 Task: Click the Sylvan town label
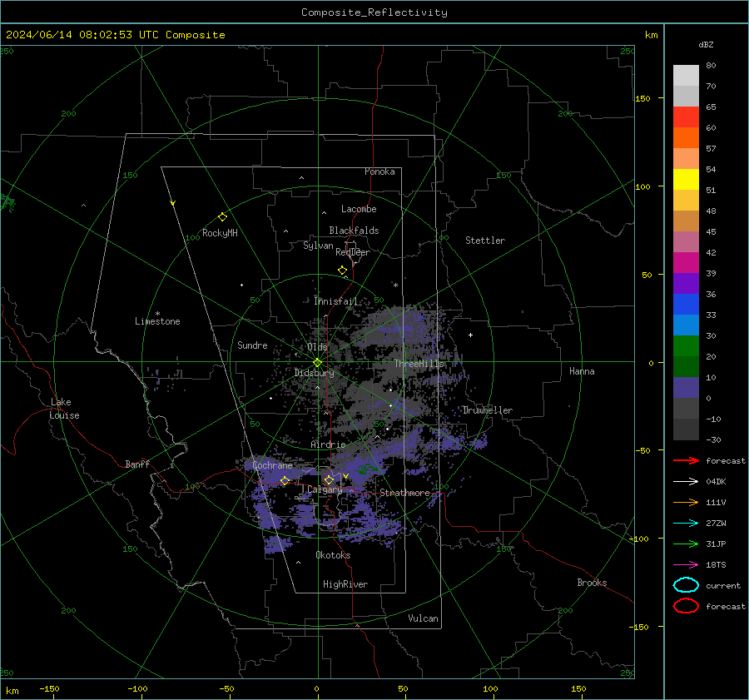[318, 246]
